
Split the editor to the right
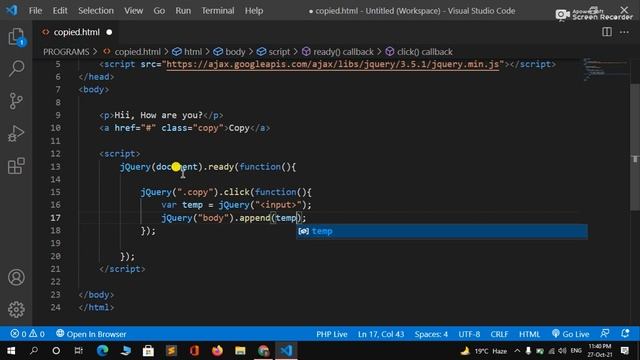pyautogui.click(x=607, y=32)
